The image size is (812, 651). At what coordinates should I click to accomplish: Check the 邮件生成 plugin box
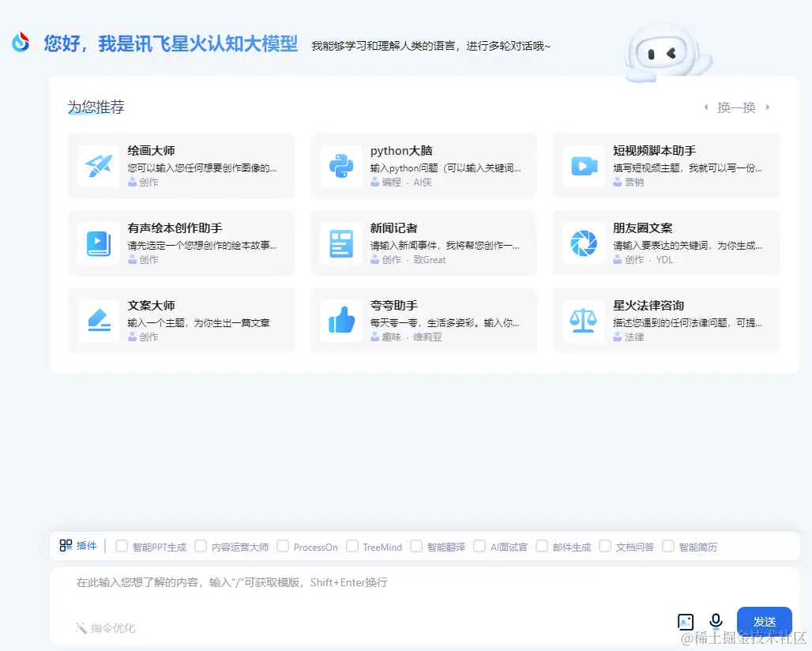tap(542, 547)
